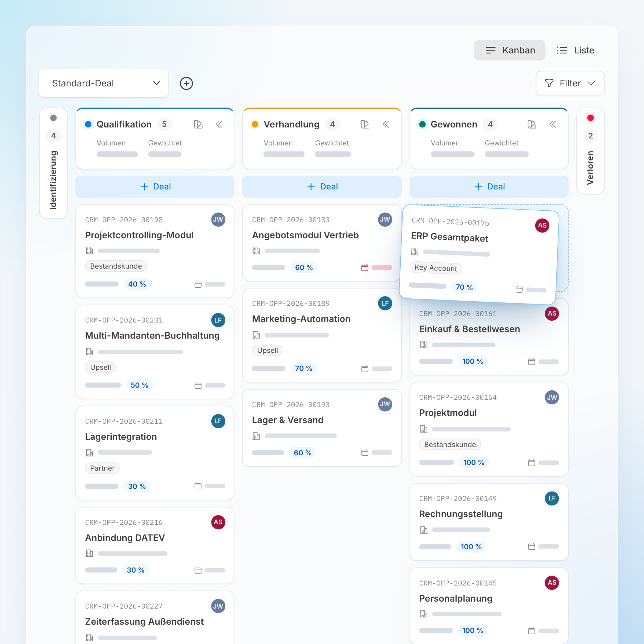Collapse the Verhandlung column
The height and width of the screenshot is (644, 644).
(386, 124)
